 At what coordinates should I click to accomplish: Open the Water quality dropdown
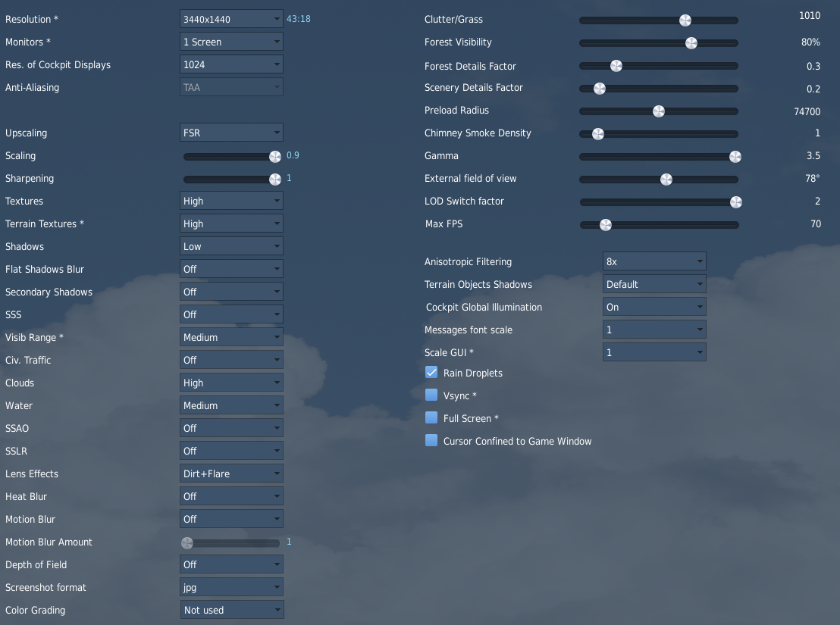click(x=231, y=405)
